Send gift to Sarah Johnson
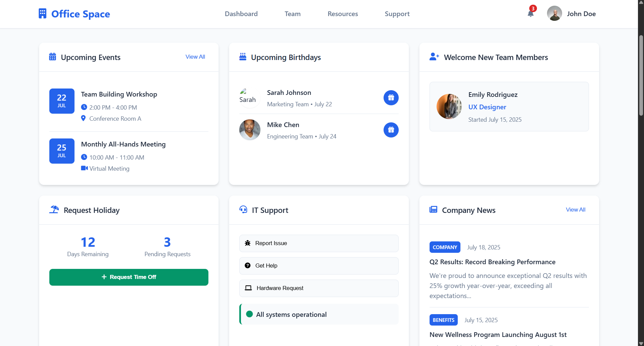 391,98
